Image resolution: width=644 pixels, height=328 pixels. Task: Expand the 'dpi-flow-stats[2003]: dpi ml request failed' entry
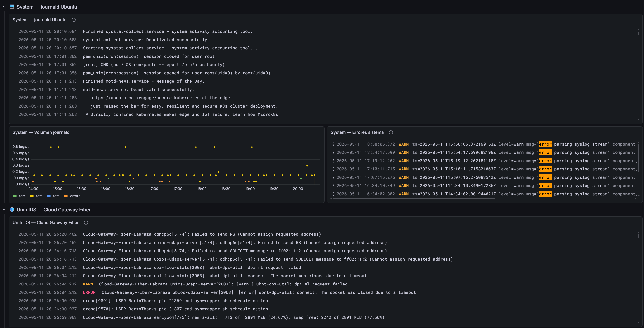click(192, 268)
